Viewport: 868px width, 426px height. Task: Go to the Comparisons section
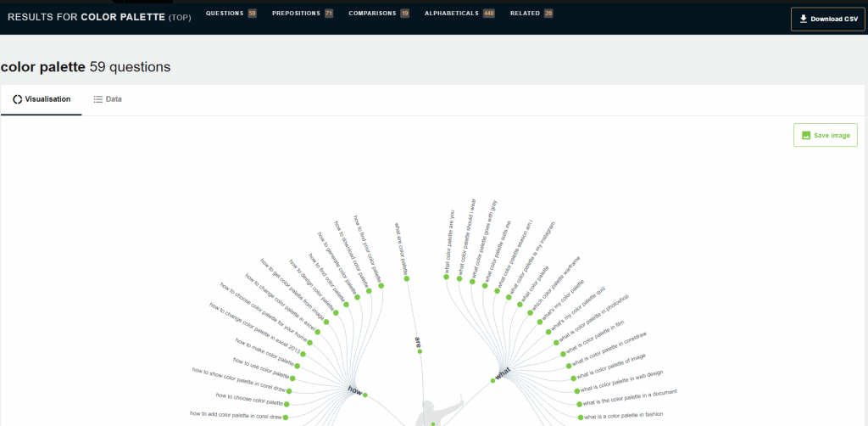[379, 14]
